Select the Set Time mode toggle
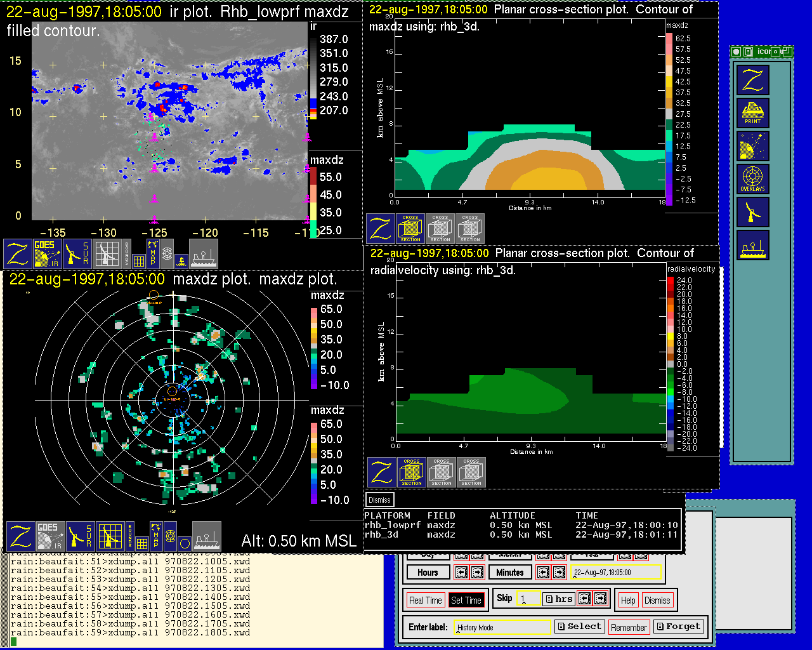This screenshot has width=812, height=650. coord(466,600)
